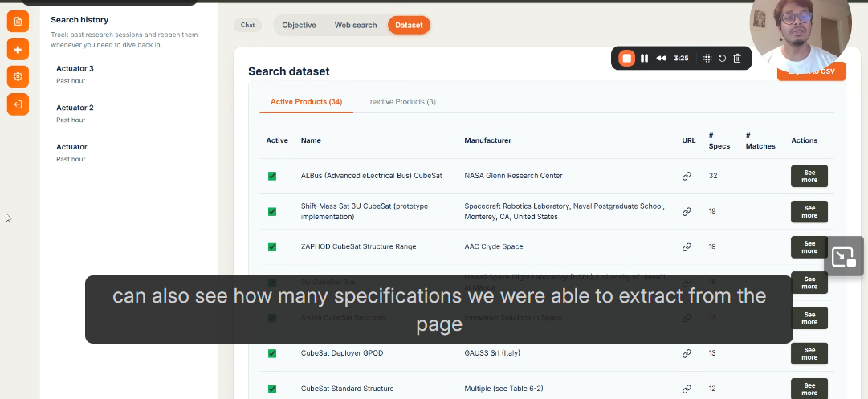Image resolution: width=868 pixels, height=399 pixels.
Task: Click the AAC Clyde Space manufacturer cell
Action: coord(493,246)
